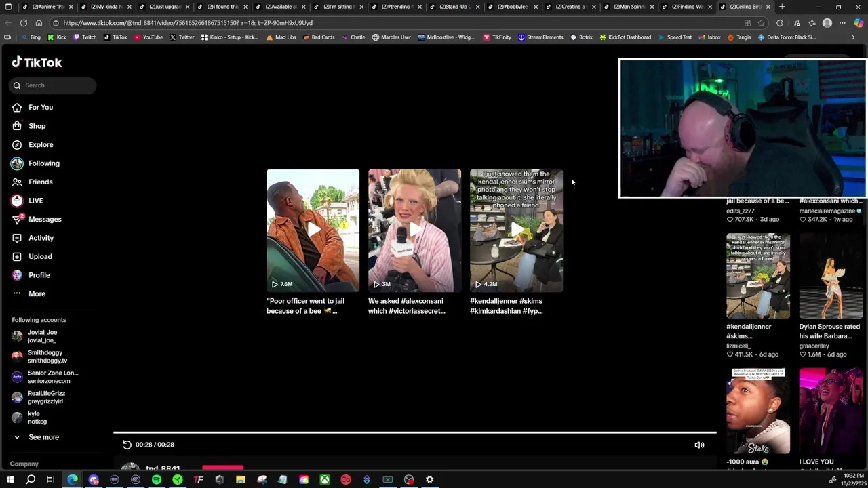This screenshot has width=868, height=488.
Task: Open the -1000 aura video thumbnail
Action: point(758,411)
